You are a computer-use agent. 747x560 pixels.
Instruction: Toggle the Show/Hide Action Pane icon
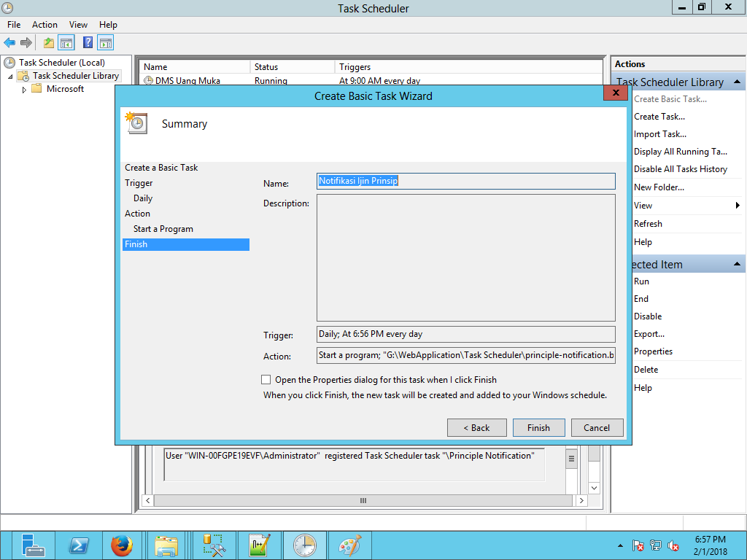click(106, 43)
